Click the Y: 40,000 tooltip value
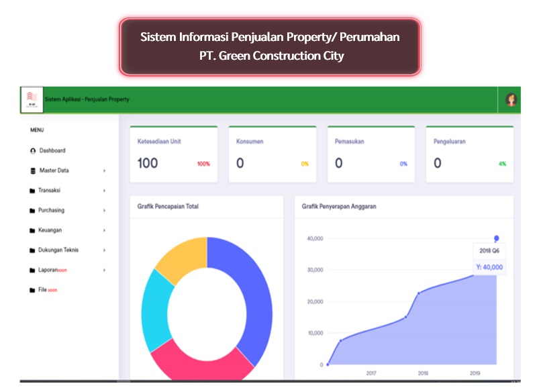This screenshot has width=537, height=392. coord(489,267)
